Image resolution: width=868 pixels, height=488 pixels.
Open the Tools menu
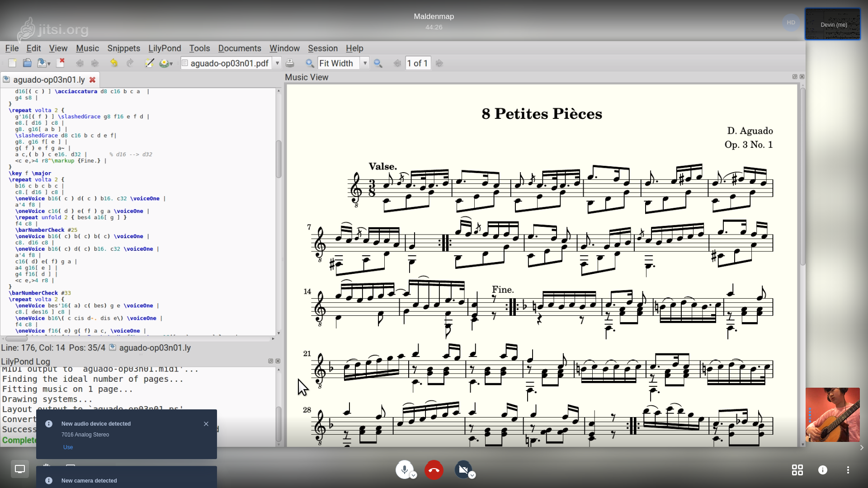click(x=199, y=48)
